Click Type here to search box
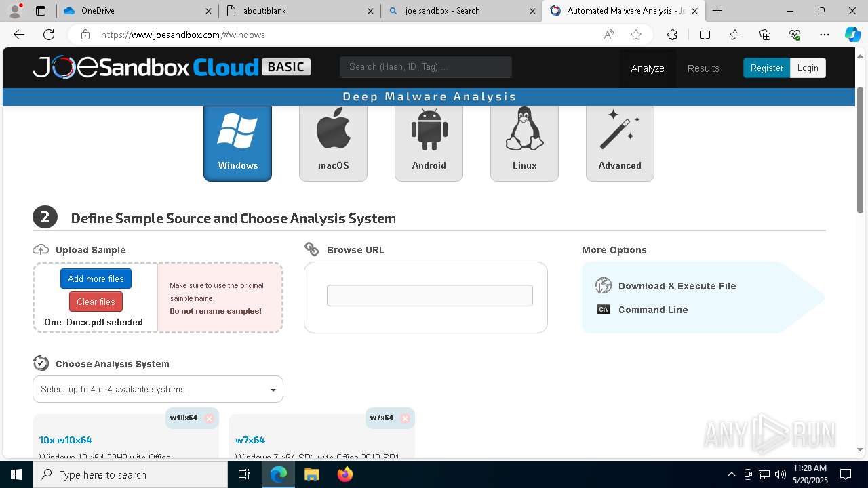This screenshot has height=488, width=868. coord(130,474)
